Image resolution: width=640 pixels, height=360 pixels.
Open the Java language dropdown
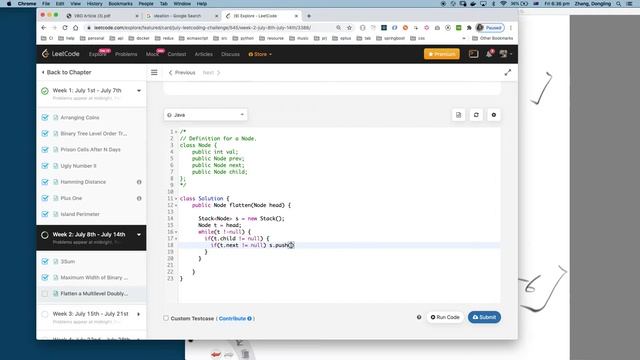pos(205,115)
